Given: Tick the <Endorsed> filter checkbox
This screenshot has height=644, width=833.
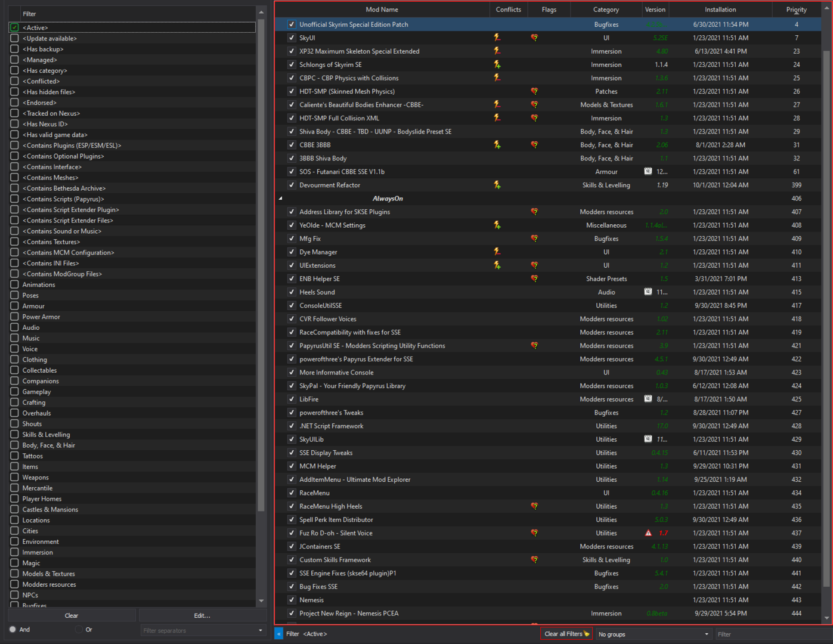Looking at the screenshot, I should pos(14,103).
